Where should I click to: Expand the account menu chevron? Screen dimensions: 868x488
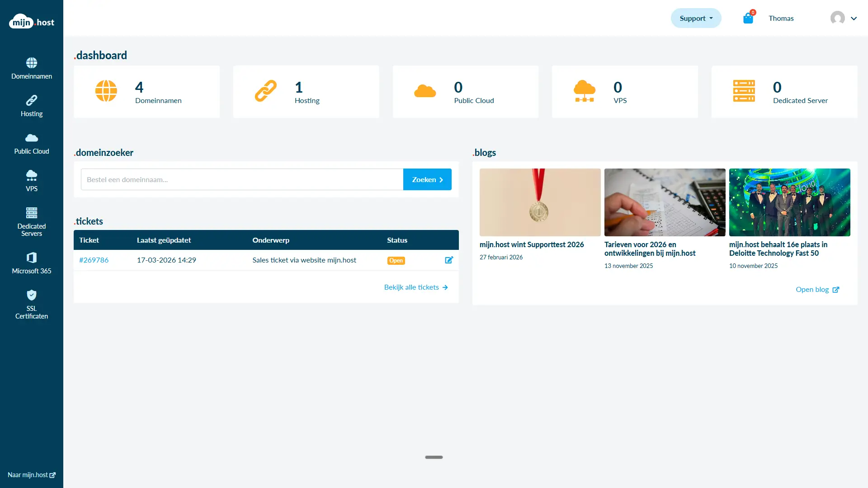tap(854, 19)
